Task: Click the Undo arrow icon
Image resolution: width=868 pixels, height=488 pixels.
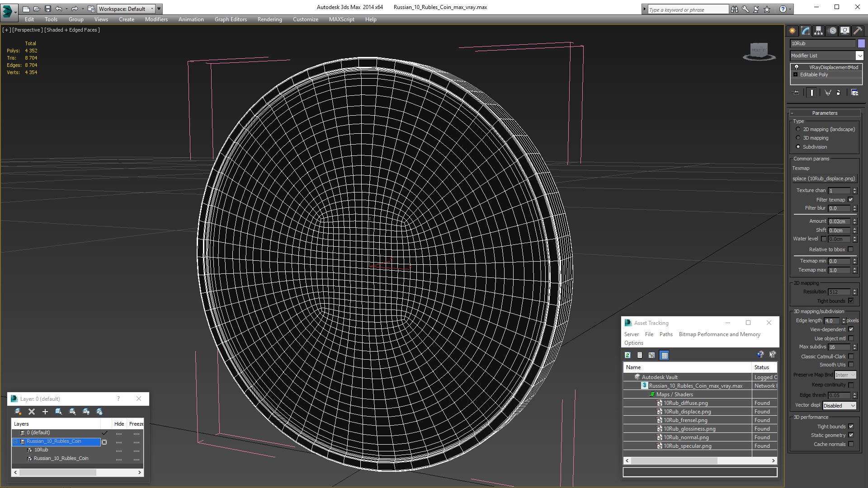Action: 59,9
